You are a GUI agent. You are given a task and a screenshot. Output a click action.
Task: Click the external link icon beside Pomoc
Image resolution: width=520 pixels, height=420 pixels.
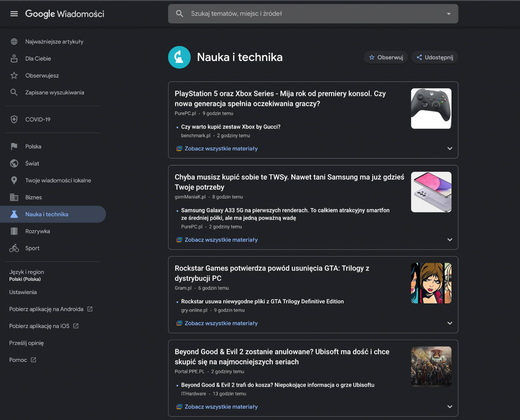coord(33,360)
